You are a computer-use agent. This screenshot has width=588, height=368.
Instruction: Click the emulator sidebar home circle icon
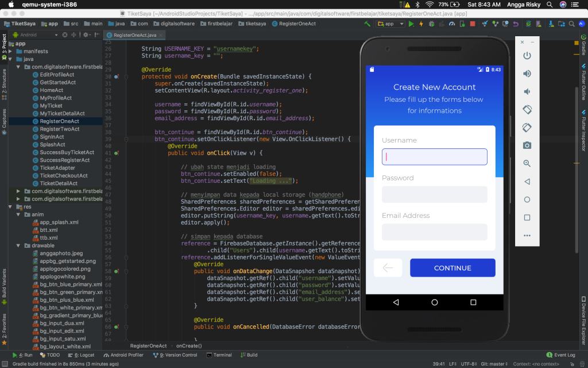[527, 200]
